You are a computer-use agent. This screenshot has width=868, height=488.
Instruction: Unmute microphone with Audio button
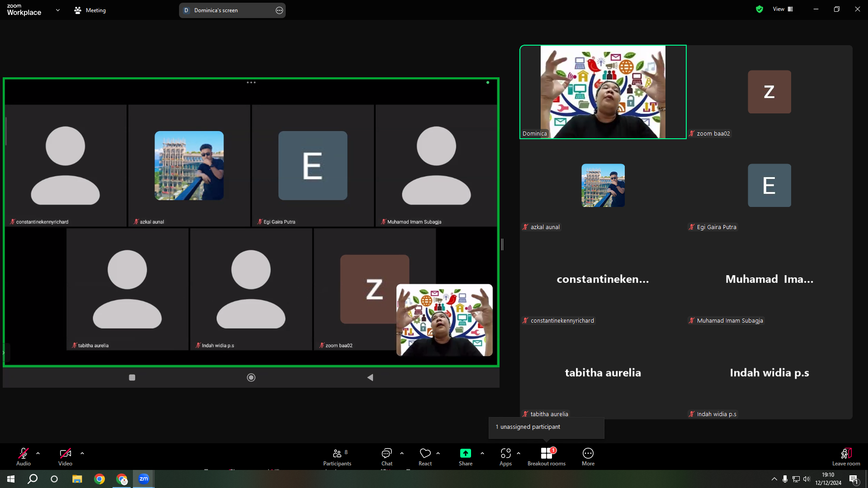24,456
